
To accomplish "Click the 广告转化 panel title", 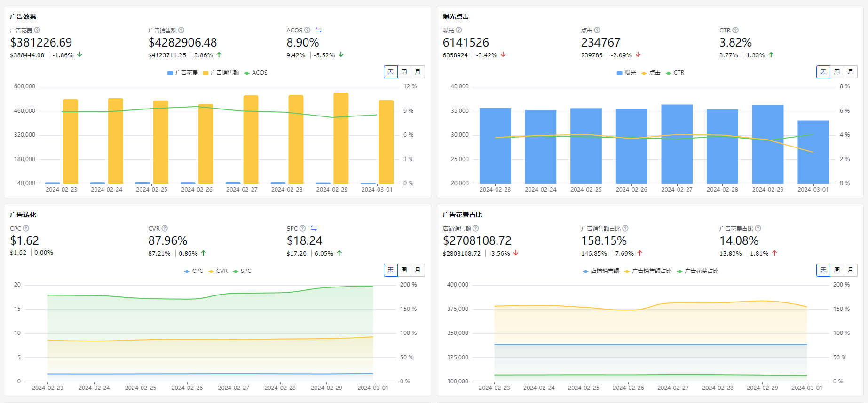I will 23,215.
